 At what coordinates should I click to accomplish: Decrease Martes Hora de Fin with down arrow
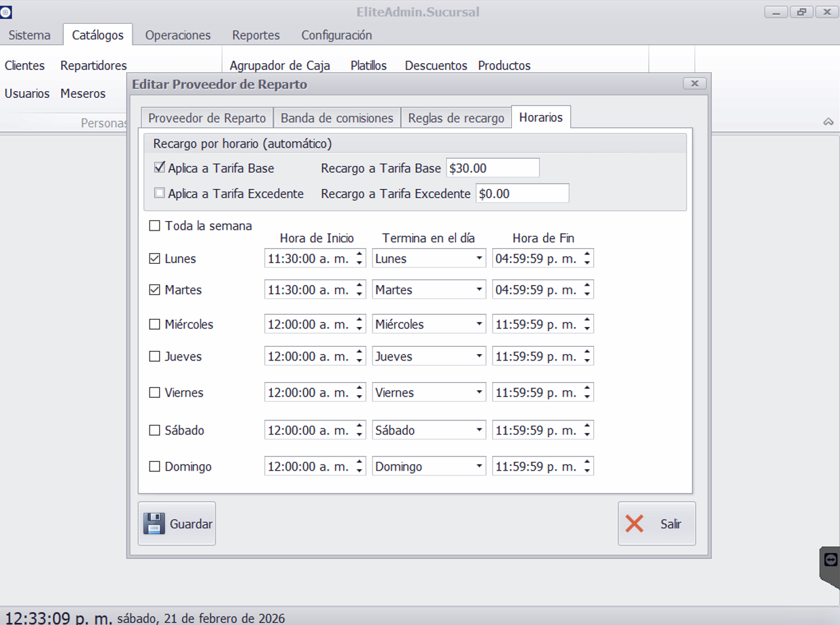587,294
